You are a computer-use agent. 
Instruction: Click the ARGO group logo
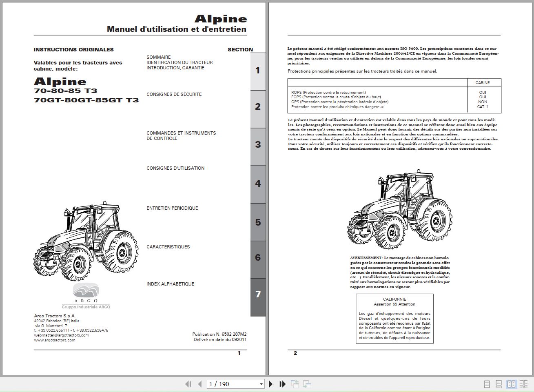click(86, 293)
